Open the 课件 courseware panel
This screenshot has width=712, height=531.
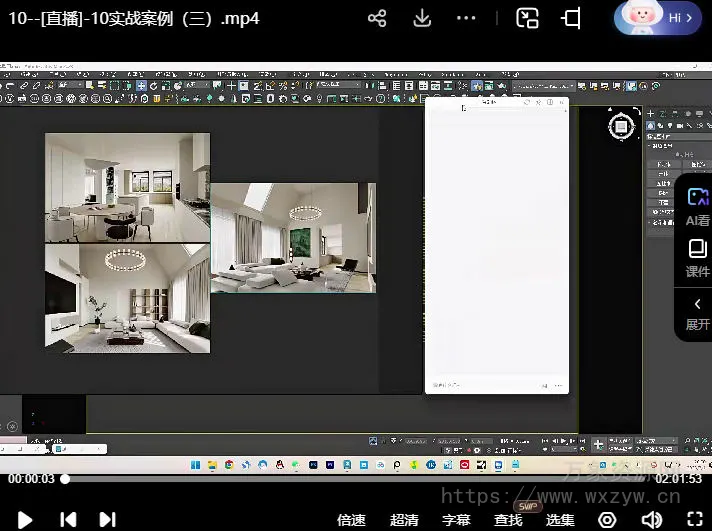(697, 257)
